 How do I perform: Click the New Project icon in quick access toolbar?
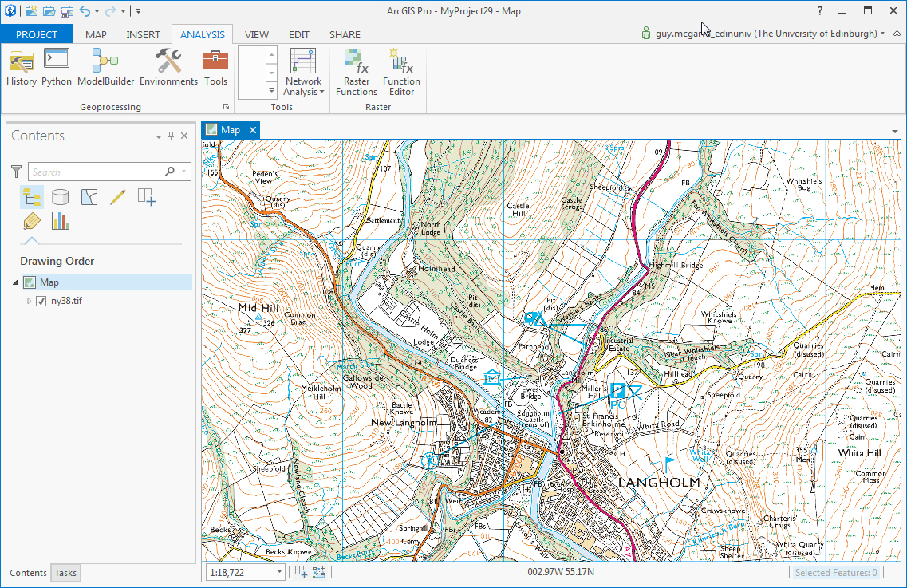tap(31, 10)
